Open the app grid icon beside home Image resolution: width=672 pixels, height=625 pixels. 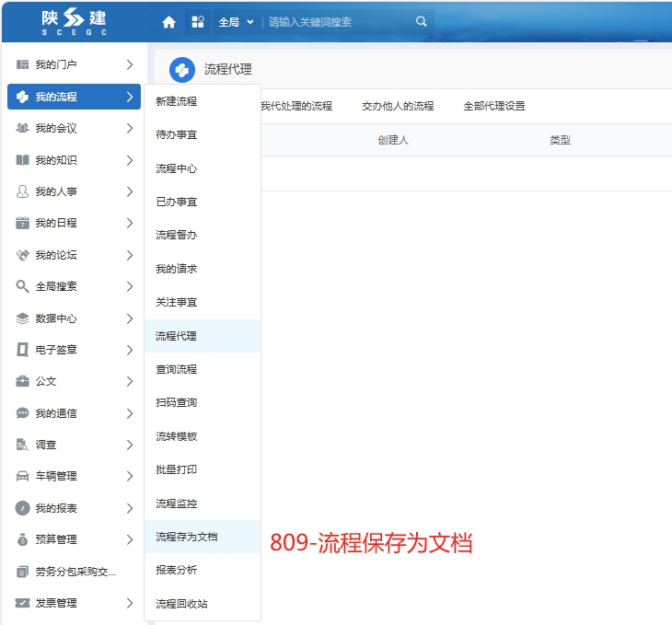pos(197,22)
